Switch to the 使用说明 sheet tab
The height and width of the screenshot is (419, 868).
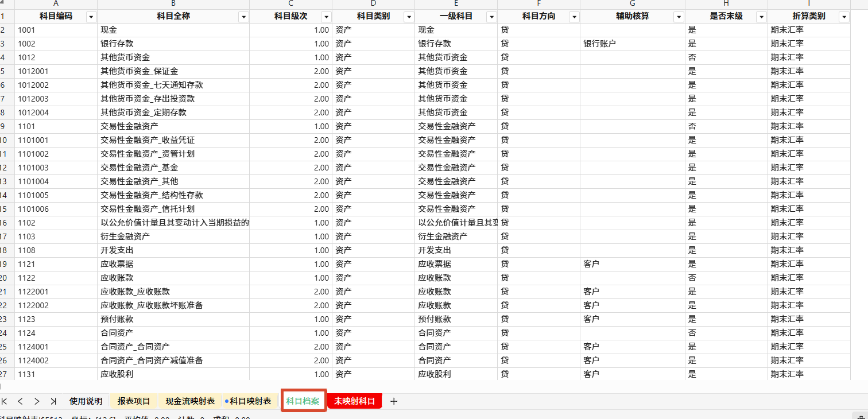click(x=86, y=401)
